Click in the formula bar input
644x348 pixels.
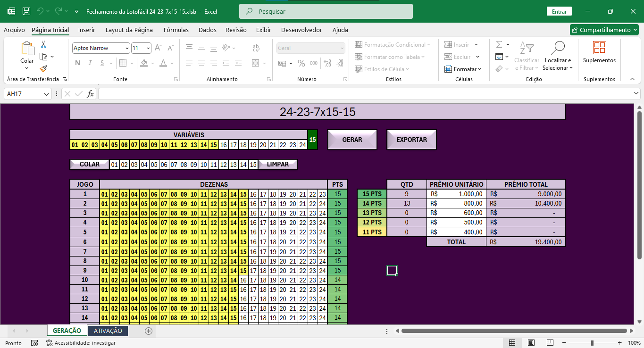click(366, 94)
